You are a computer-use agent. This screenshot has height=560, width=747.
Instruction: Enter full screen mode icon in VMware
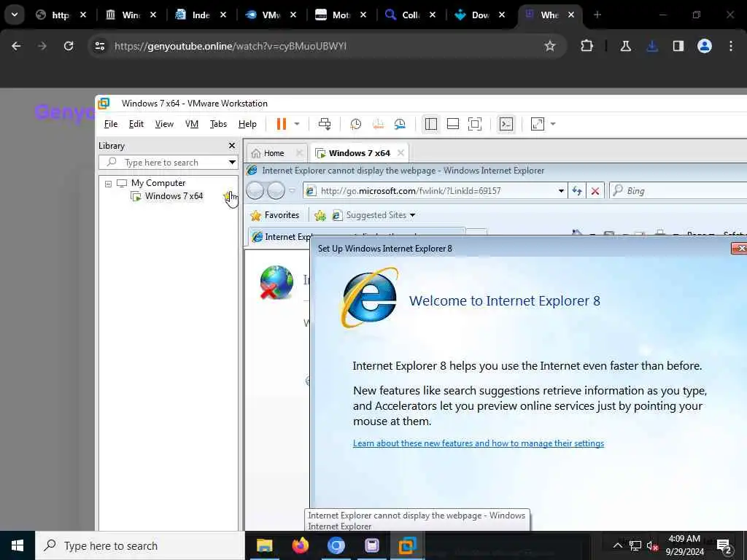pos(474,124)
